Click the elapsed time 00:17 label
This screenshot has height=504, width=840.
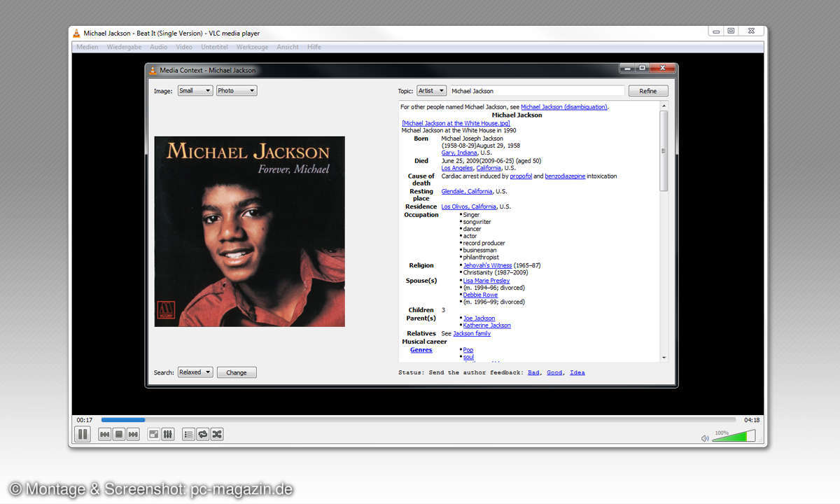[x=85, y=420]
